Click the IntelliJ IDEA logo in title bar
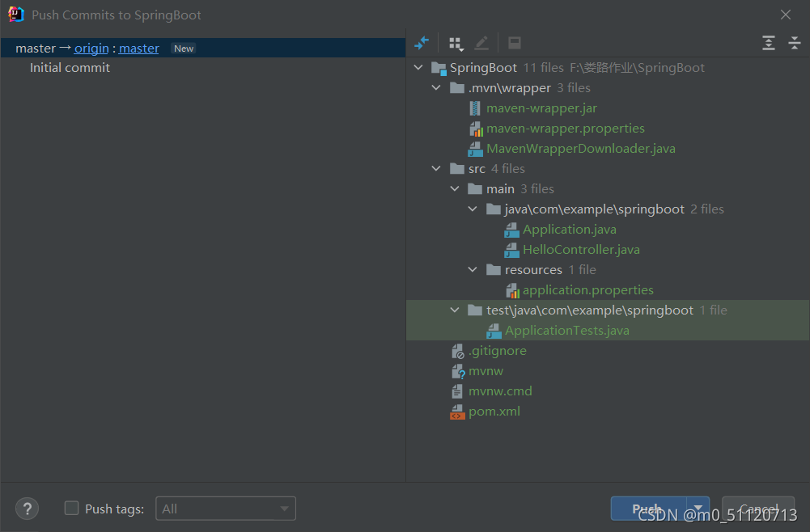The height and width of the screenshot is (532, 810). (16, 15)
